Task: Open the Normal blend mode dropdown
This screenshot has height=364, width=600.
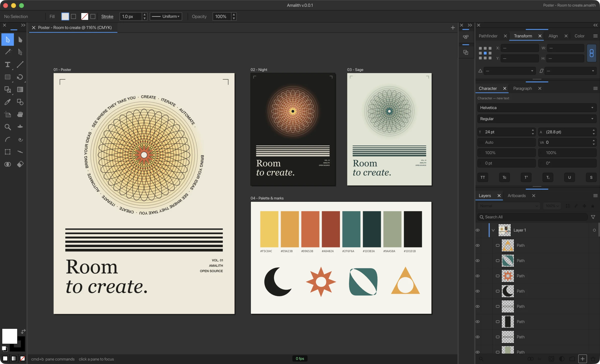Action: (508, 206)
